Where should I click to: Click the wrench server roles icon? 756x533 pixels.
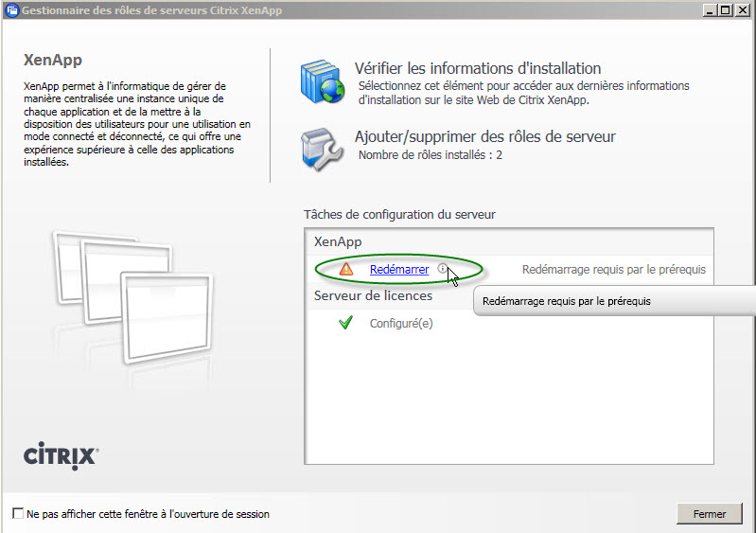[322, 149]
